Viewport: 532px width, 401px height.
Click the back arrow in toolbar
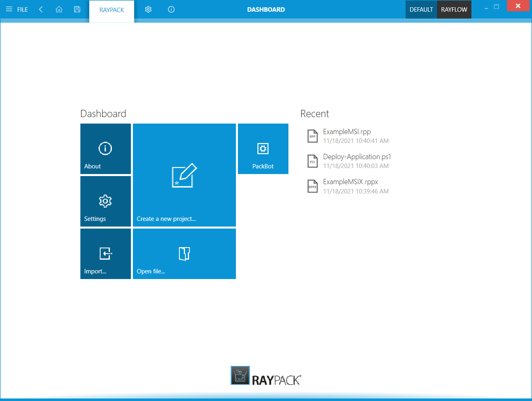pyautogui.click(x=41, y=9)
